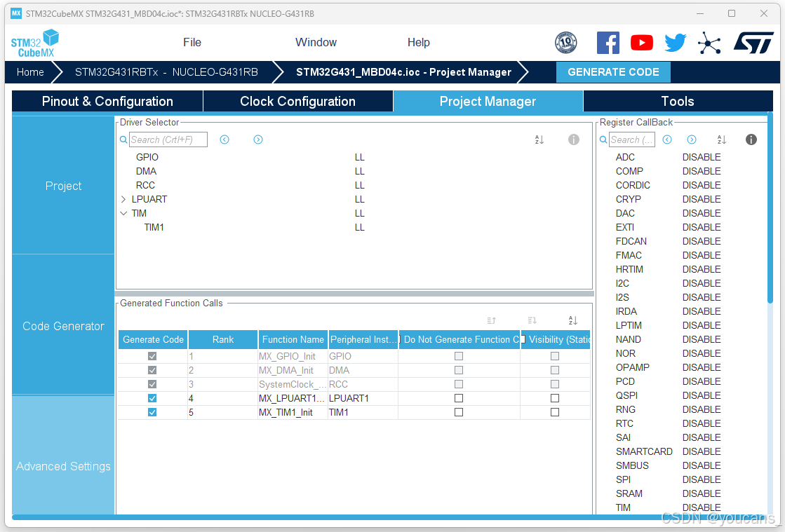The height and width of the screenshot is (532, 785).
Task: Sort Register CallBack list alphabetically
Action: pos(721,139)
